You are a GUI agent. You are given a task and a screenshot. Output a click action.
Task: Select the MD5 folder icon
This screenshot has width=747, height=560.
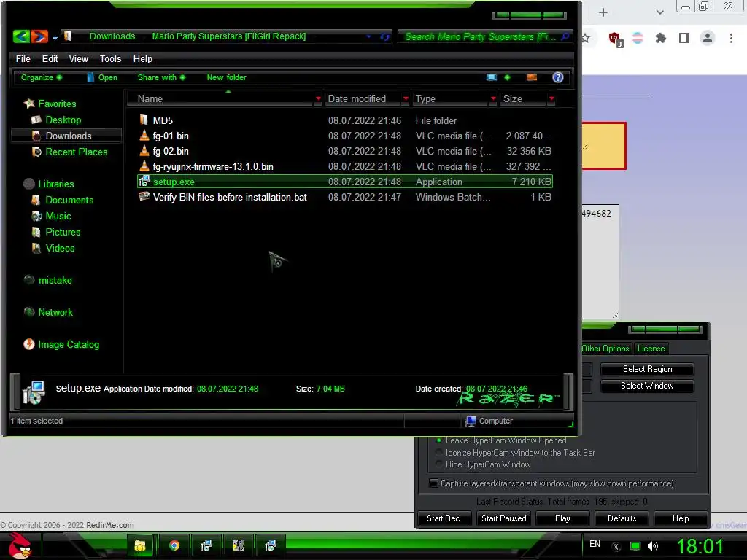tap(144, 120)
